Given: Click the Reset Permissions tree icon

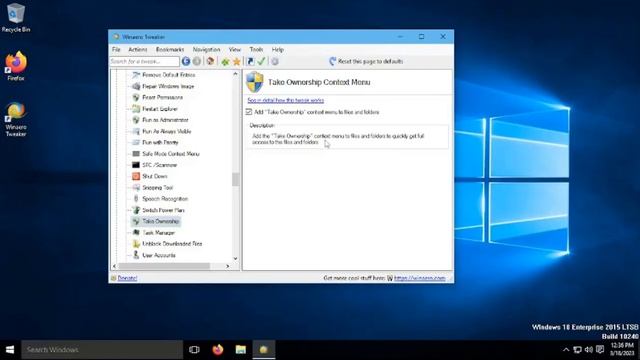Looking at the screenshot, I should (x=136, y=97).
